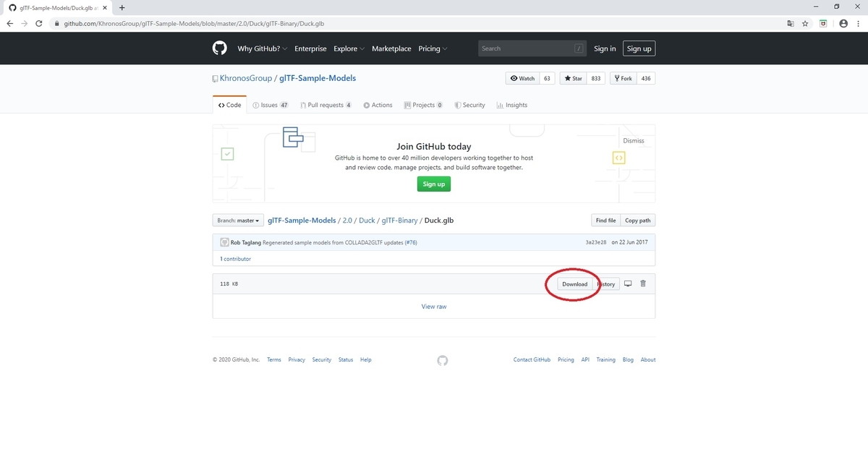Viewport: 868px width, 470px height.
Task: Open the Chrome profile avatar icon
Action: point(843,23)
